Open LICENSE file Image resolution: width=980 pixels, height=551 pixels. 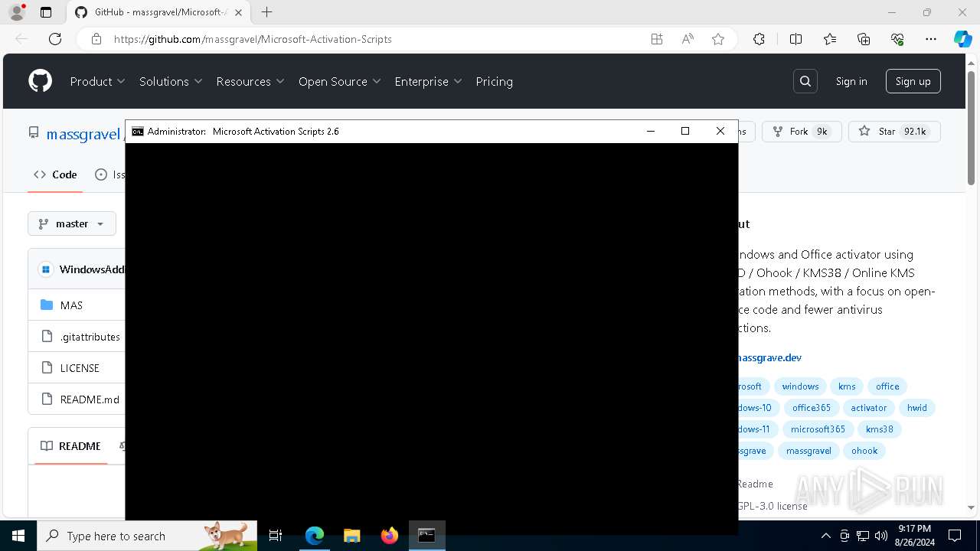80,368
